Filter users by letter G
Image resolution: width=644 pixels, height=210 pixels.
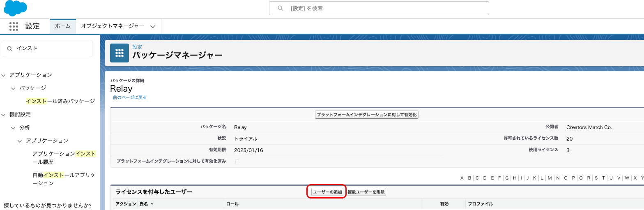click(507, 178)
